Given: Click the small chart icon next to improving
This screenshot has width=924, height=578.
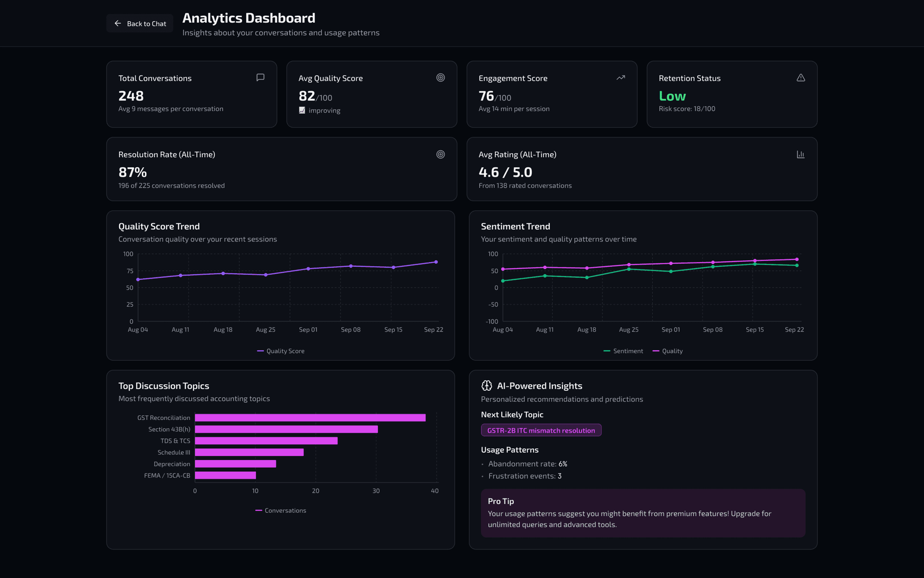Looking at the screenshot, I should (302, 110).
